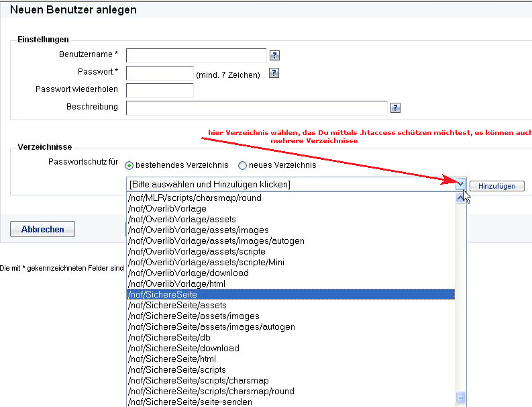This screenshot has width=532, height=407.
Task: Focus the Passwort input field
Action: [160, 73]
